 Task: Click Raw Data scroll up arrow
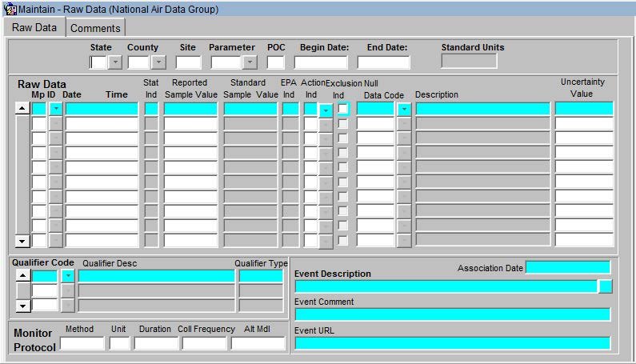tap(22, 108)
